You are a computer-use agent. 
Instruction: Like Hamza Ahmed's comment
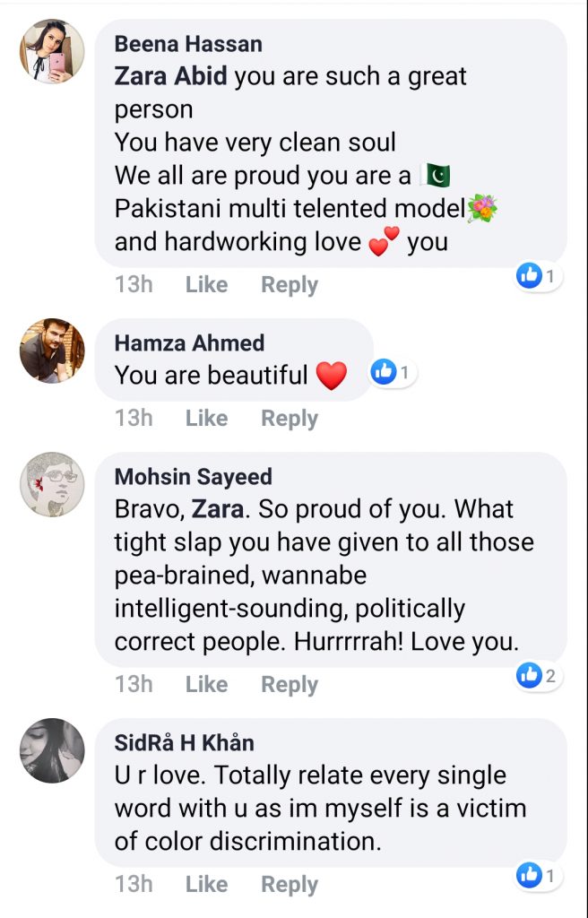(206, 419)
